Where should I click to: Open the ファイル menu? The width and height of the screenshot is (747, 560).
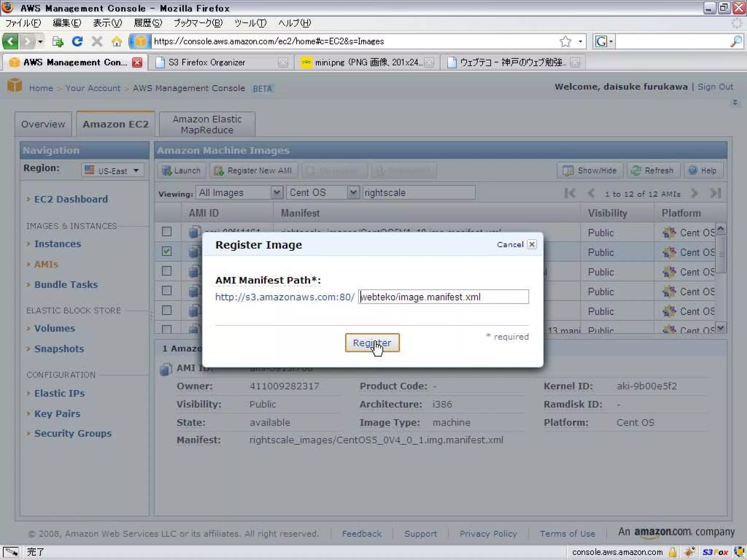coord(23,23)
